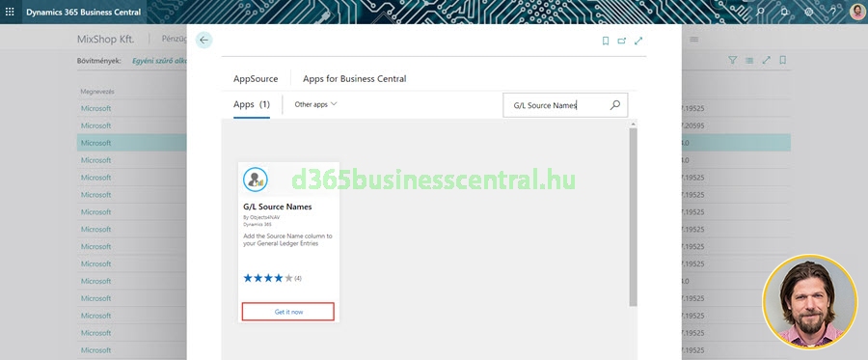
Task: Click the Megnevezés column header
Action: [97, 92]
